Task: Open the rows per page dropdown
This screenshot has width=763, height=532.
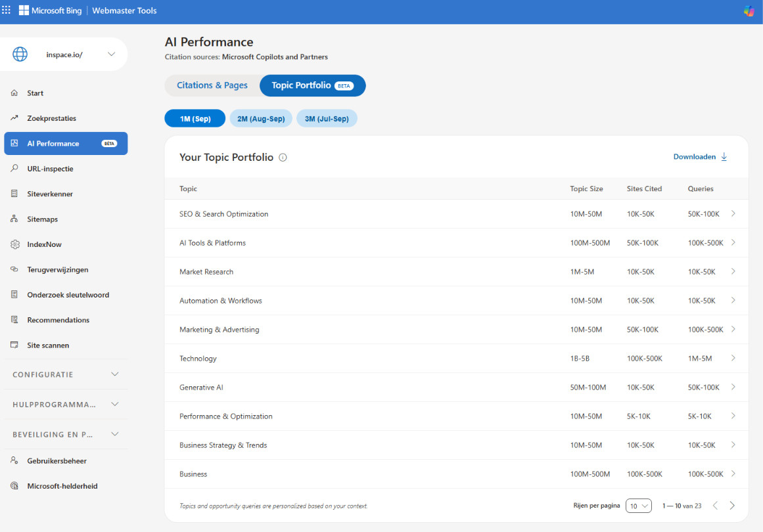Action: click(x=638, y=506)
